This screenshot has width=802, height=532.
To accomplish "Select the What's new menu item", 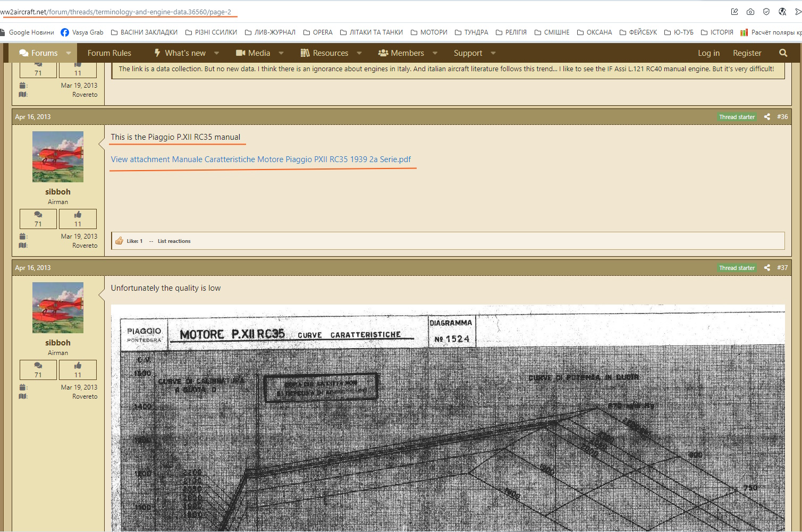I will pos(180,53).
